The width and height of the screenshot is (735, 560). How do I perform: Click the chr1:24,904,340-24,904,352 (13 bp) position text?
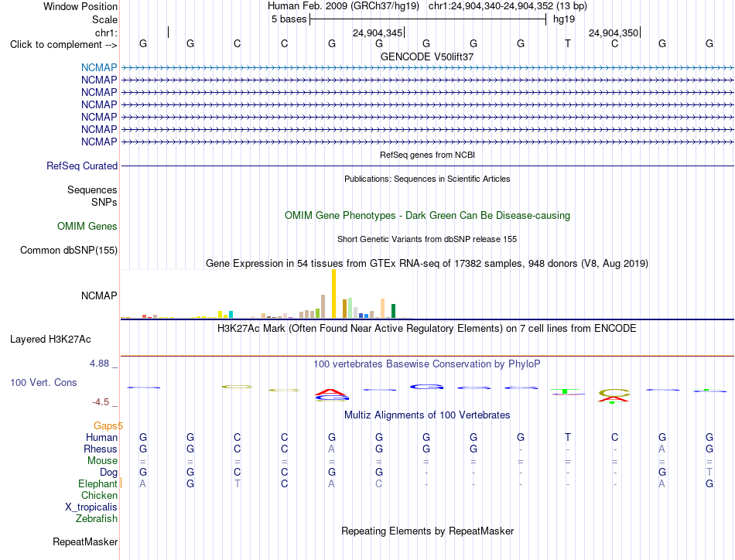[508, 6]
